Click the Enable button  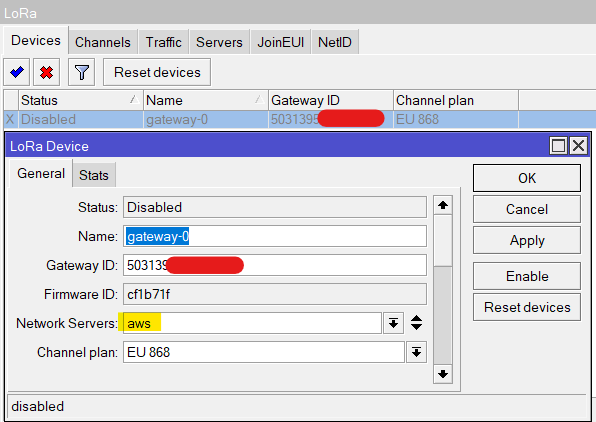pos(527,276)
